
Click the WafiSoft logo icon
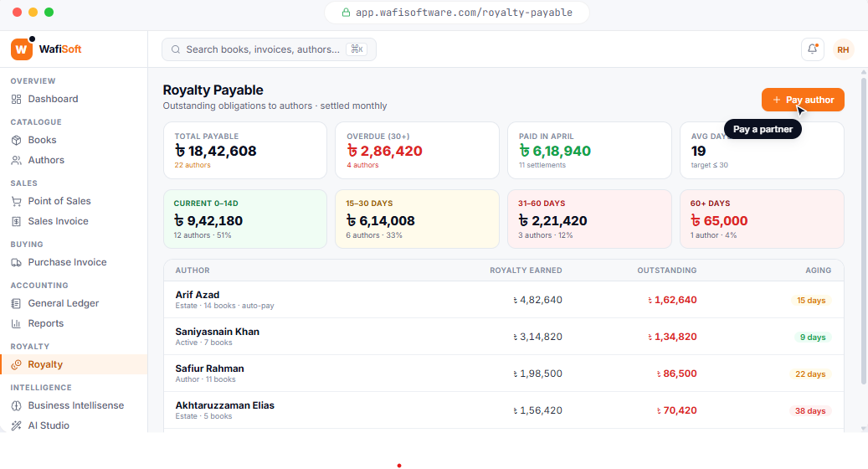click(x=22, y=49)
